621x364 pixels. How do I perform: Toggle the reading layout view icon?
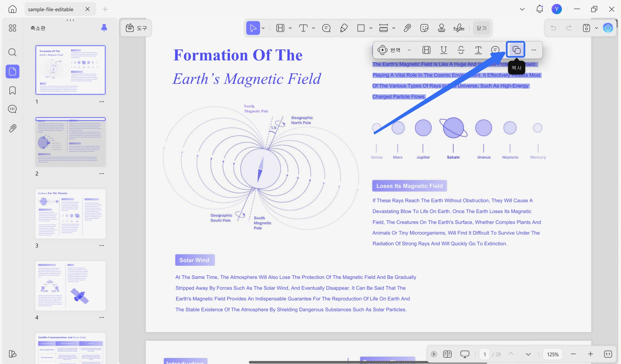[447, 354]
